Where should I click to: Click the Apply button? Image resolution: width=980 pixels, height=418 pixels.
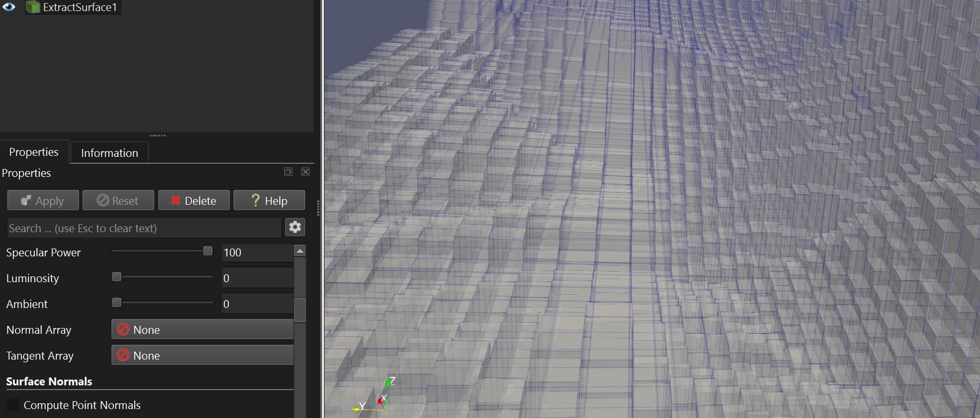click(x=43, y=201)
